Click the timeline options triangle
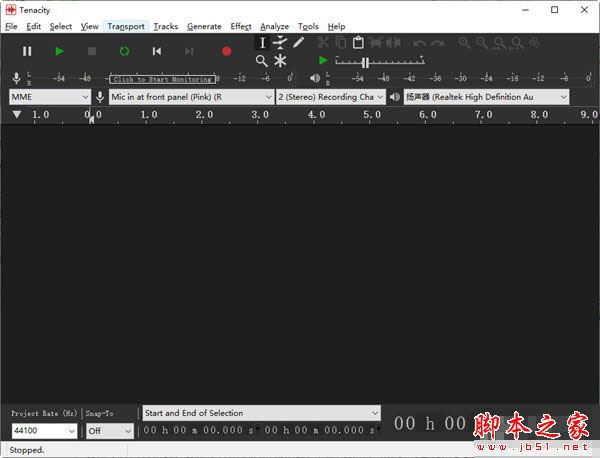Viewport: 600px width, 458px height. click(16, 114)
